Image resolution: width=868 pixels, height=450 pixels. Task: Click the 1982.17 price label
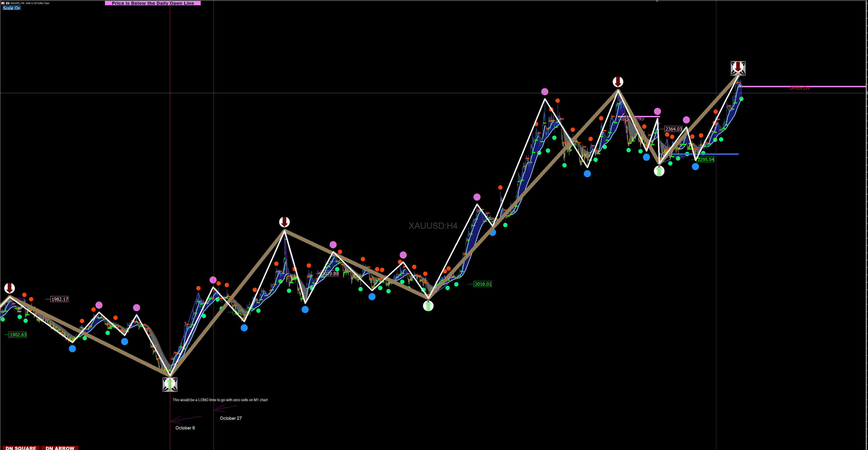tap(59, 299)
